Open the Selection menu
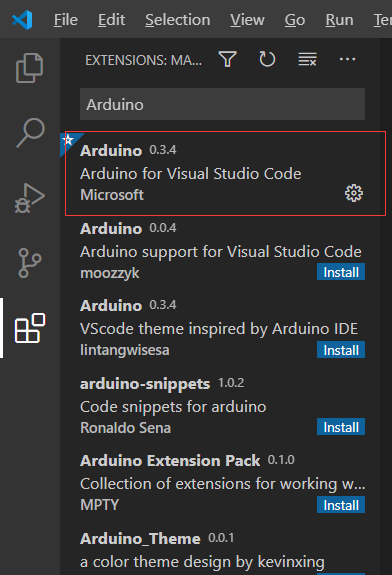The image size is (392, 575). point(177,19)
